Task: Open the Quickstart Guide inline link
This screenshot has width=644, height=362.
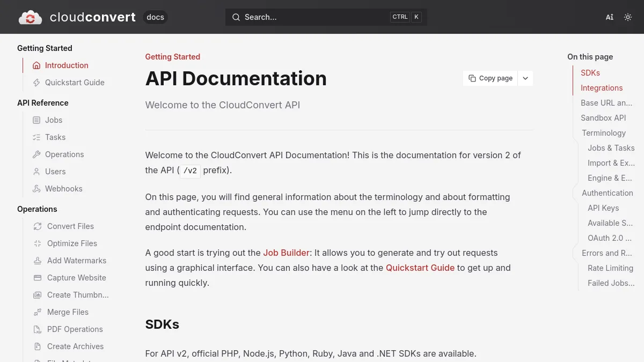Action: point(420,268)
